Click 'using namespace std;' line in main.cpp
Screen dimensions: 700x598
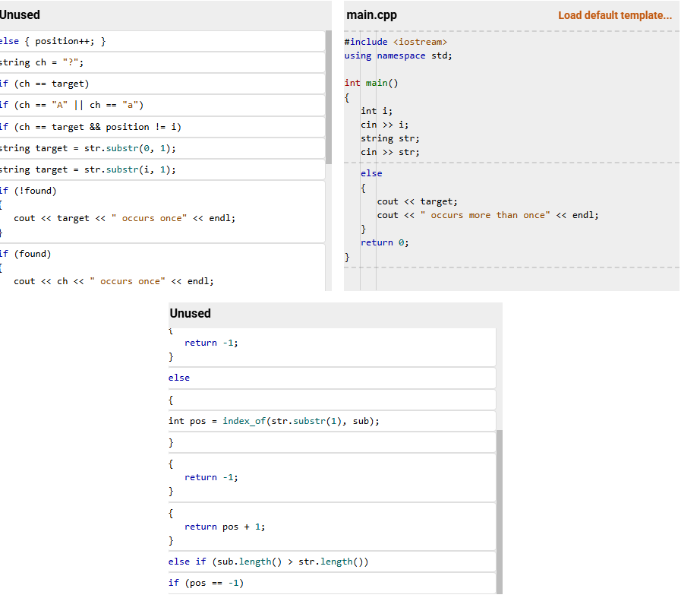point(398,56)
